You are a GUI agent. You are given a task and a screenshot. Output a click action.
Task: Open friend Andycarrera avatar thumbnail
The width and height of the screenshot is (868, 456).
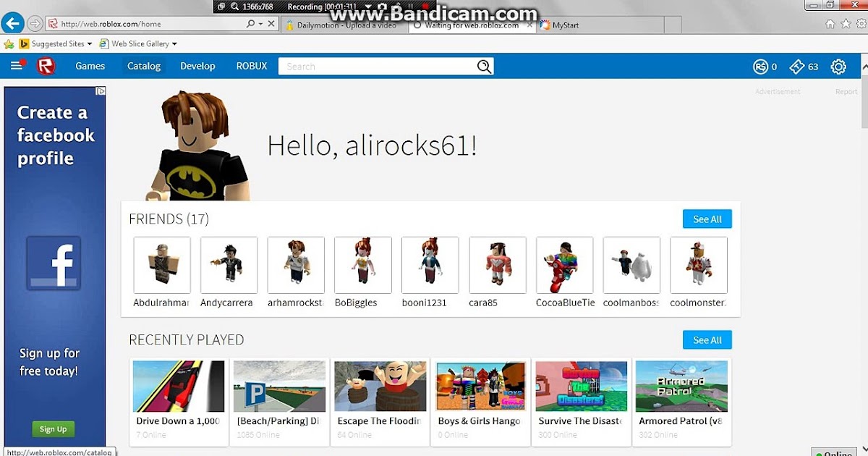tap(229, 265)
